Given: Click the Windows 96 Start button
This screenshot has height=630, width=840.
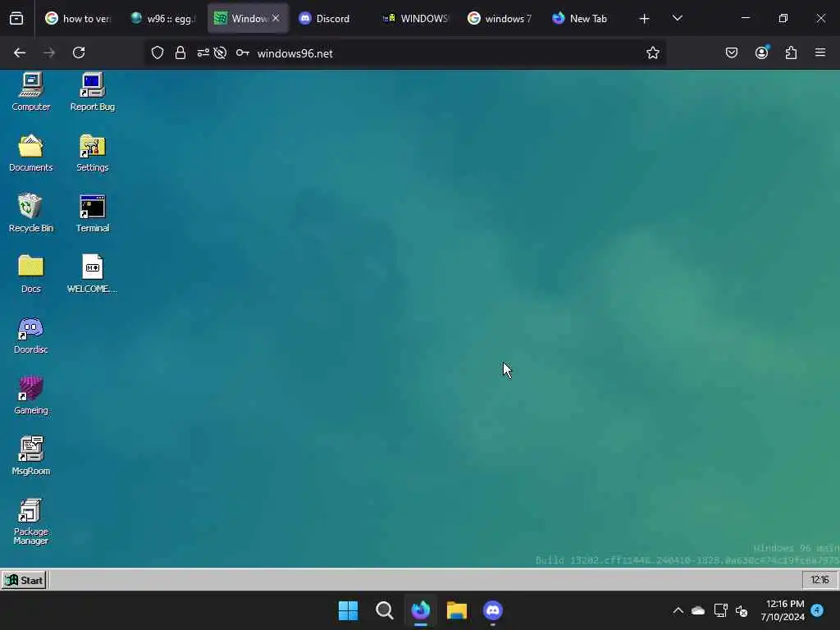Looking at the screenshot, I should (x=24, y=580).
